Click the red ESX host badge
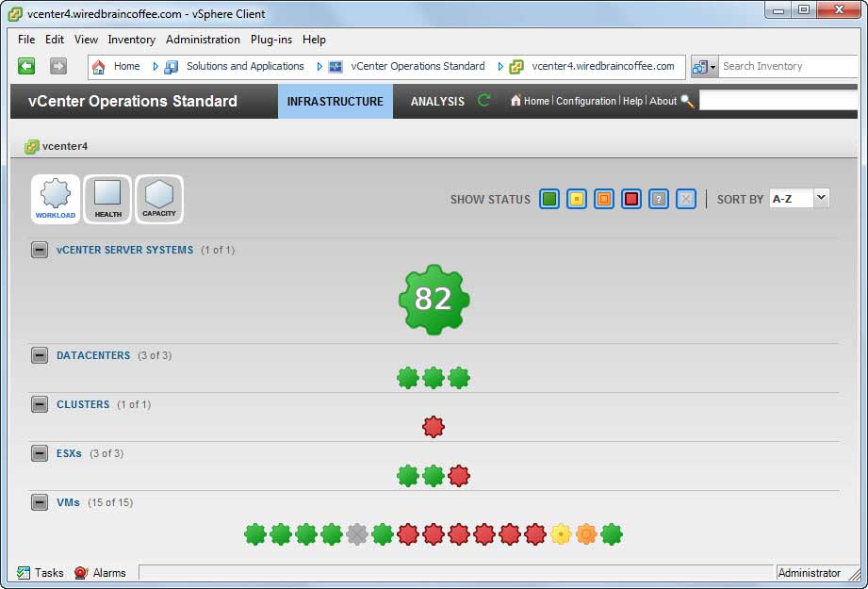The height and width of the screenshot is (589, 868). click(x=459, y=476)
